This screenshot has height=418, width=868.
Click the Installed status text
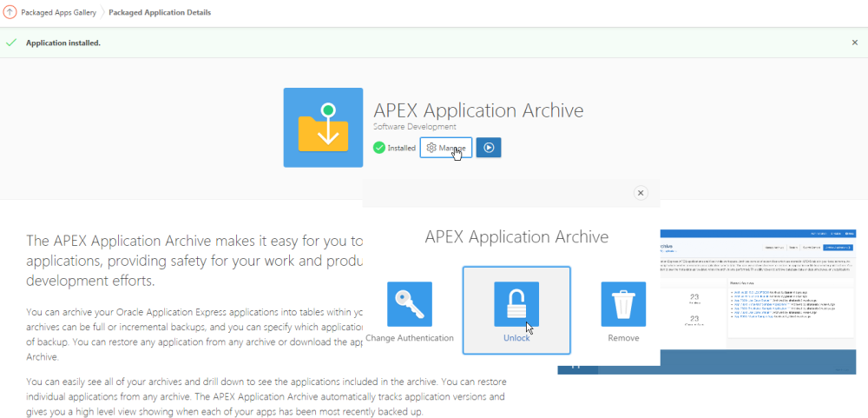point(401,148)
